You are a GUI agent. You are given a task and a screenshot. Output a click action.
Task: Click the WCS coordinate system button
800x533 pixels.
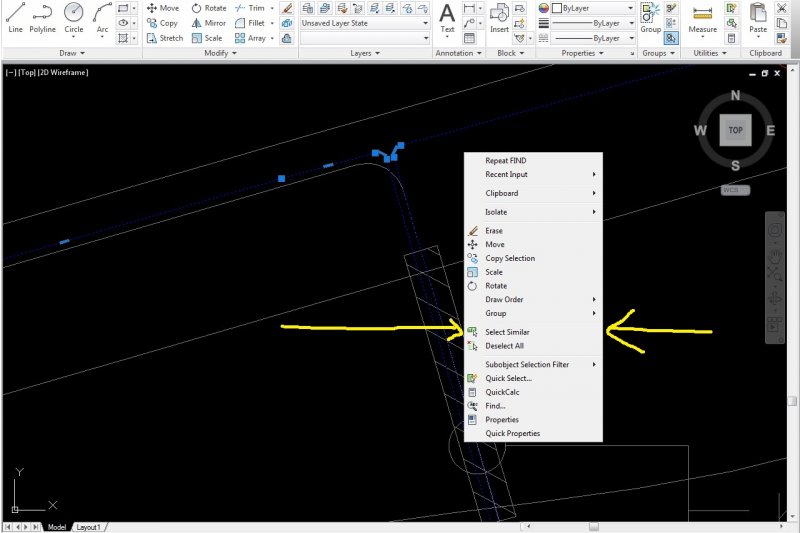point(735,190)
